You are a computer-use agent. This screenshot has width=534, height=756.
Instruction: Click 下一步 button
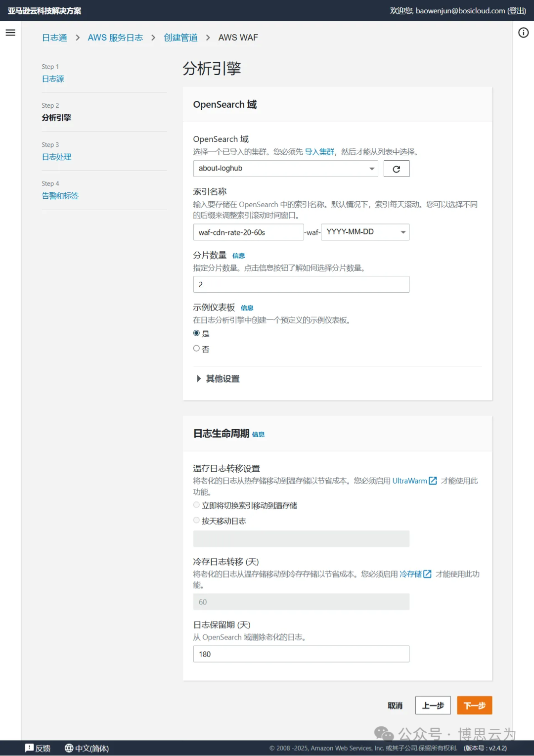(475, 706)
